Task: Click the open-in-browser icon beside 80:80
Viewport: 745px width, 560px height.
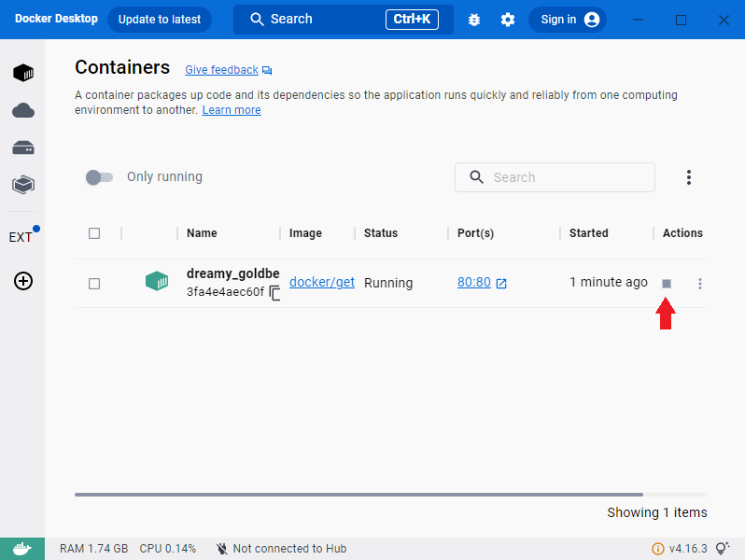Action: click(501, 284)
